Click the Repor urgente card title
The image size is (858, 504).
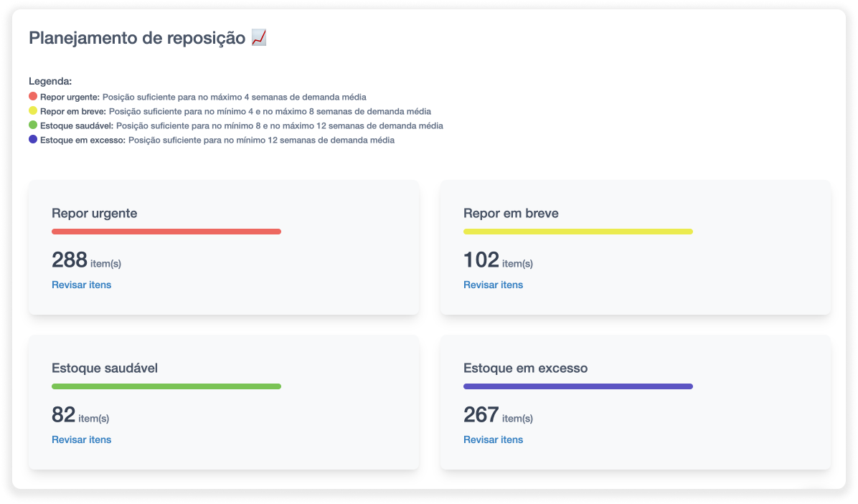coord(94,213)
